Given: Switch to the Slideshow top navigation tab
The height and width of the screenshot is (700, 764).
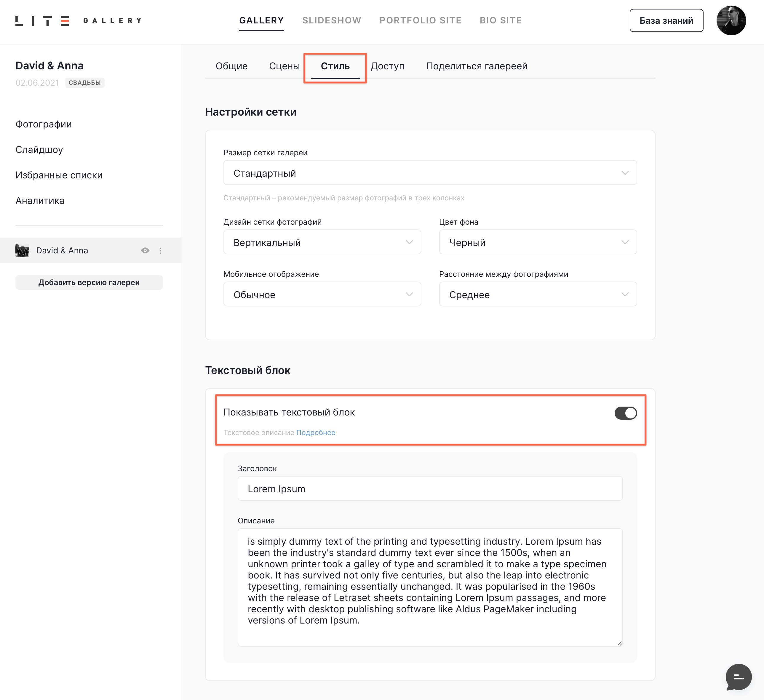Looking at the screenshot, I should [332, 20].
